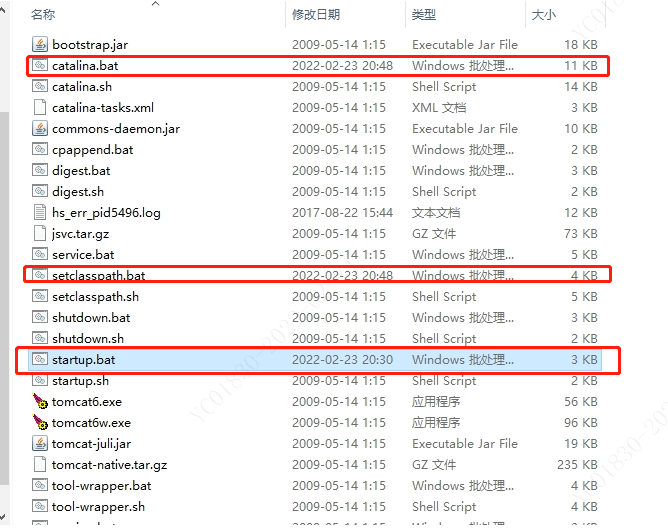Click the 73 KB size value
The width and height of the screenshot is (668, 529).
pyautogui.click(x=581, y=234)
